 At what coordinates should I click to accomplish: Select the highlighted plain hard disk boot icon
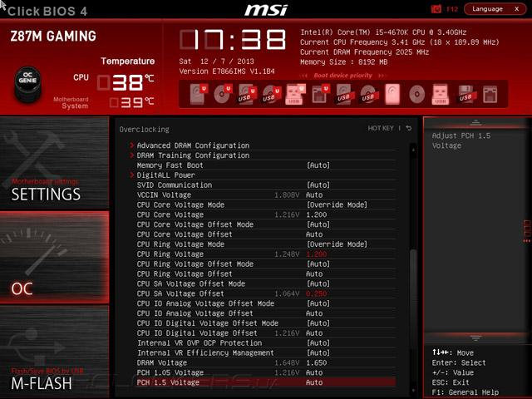392,94
